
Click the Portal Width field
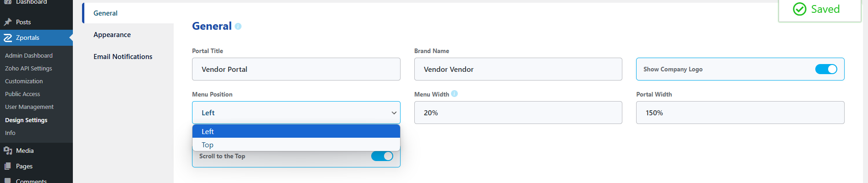[x=740, y=113]
